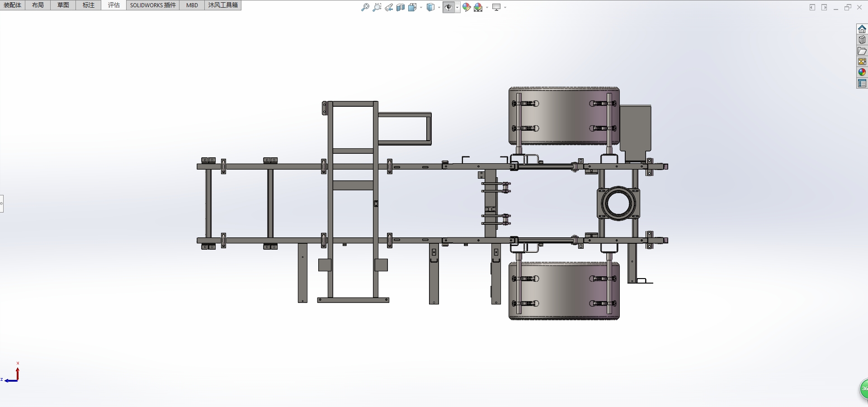The height and width of the screenshot is (407, 868).
Task: Select the 标注 tab
Action: [89, 5]
